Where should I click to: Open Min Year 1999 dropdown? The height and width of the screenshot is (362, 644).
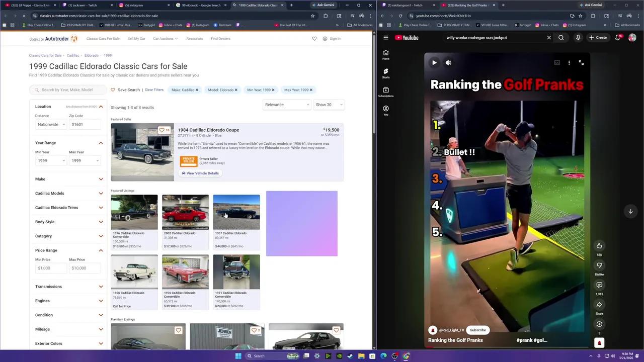point(50,160)
